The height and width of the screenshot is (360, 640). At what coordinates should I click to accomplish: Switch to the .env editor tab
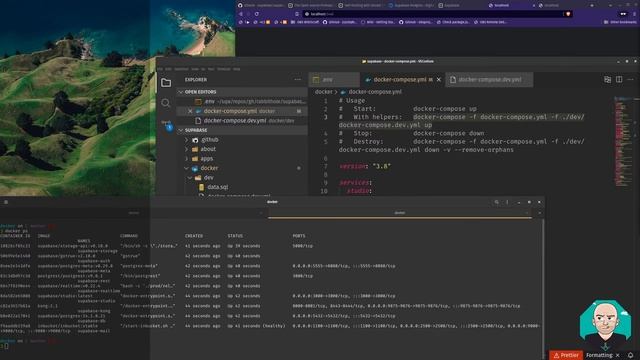pyautogui.click(x=334, y=80)
